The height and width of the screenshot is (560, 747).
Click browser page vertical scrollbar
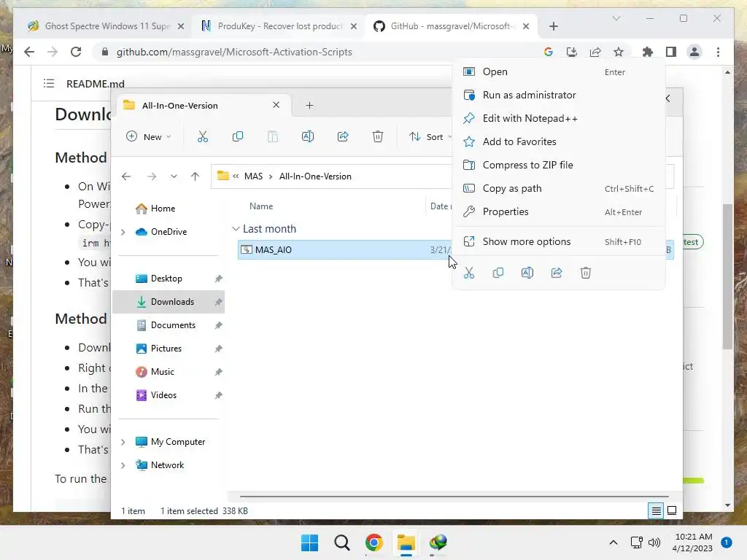727,276
